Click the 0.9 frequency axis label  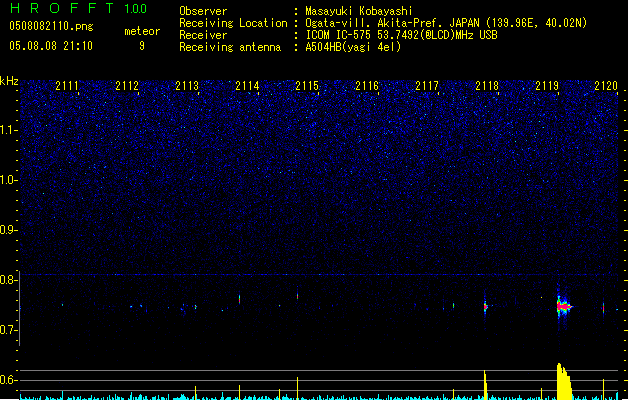click(x=8, y=230)
